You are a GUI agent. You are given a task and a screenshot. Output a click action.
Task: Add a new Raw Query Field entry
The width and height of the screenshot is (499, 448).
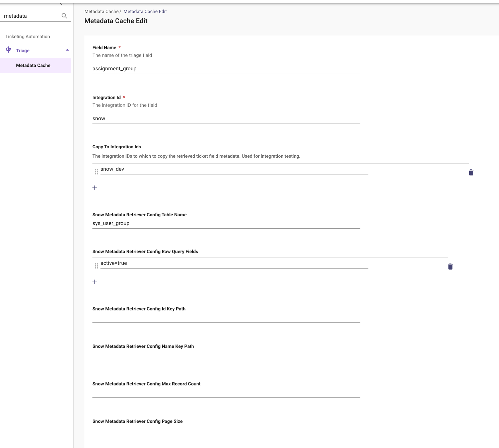point(95,282)
